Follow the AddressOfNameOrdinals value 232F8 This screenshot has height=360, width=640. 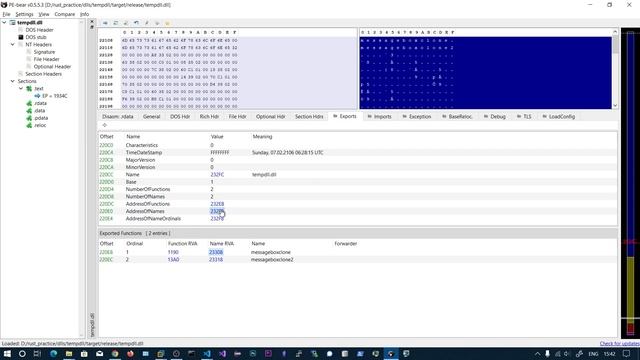(x=217, y=219)
